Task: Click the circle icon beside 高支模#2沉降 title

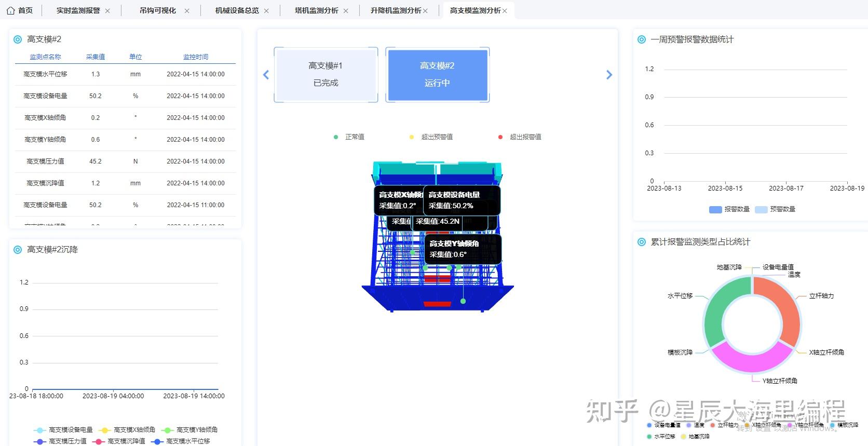Action: 18,250
